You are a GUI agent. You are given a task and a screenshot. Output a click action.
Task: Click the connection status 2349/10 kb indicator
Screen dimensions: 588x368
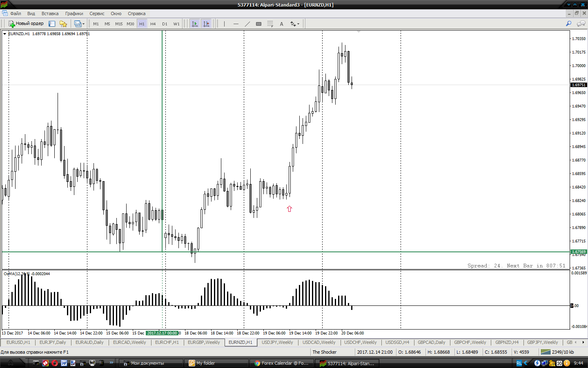coord(558,352)
